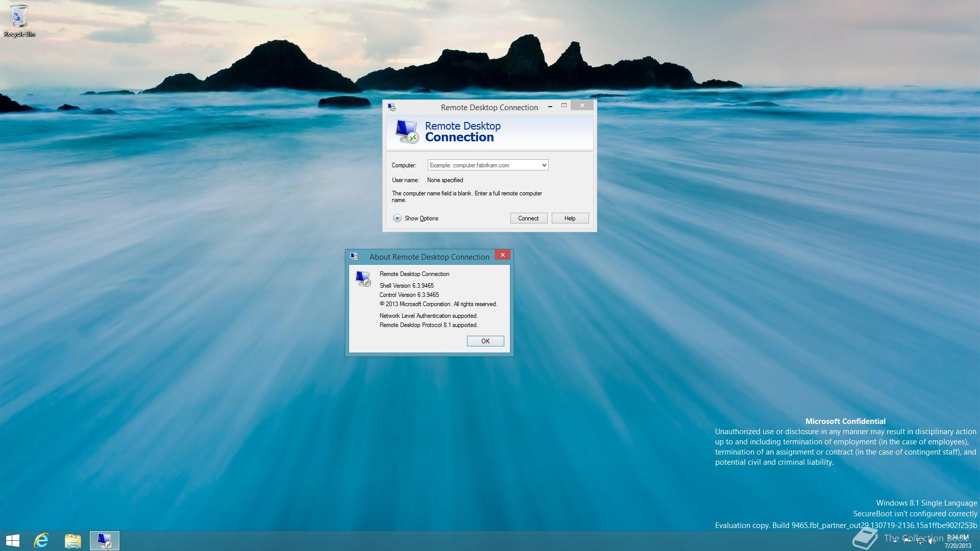The width and height of the screenshot is (980, 551).
Task: Click the Action Center flag tray icon
Action: (x=908, y=541)
